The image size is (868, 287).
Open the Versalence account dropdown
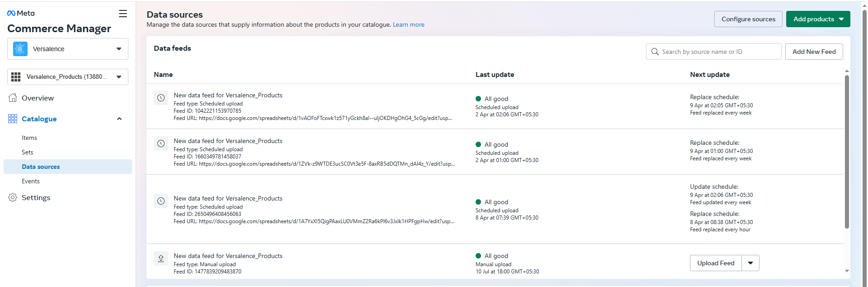[68, 49]
